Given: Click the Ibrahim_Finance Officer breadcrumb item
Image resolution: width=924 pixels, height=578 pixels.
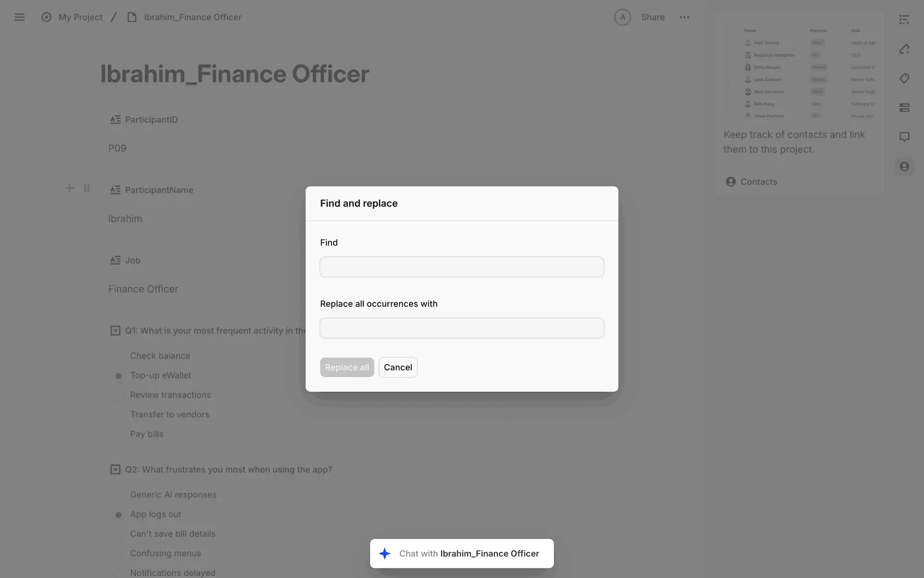Looking at the screenshot, I should [192, 17].
